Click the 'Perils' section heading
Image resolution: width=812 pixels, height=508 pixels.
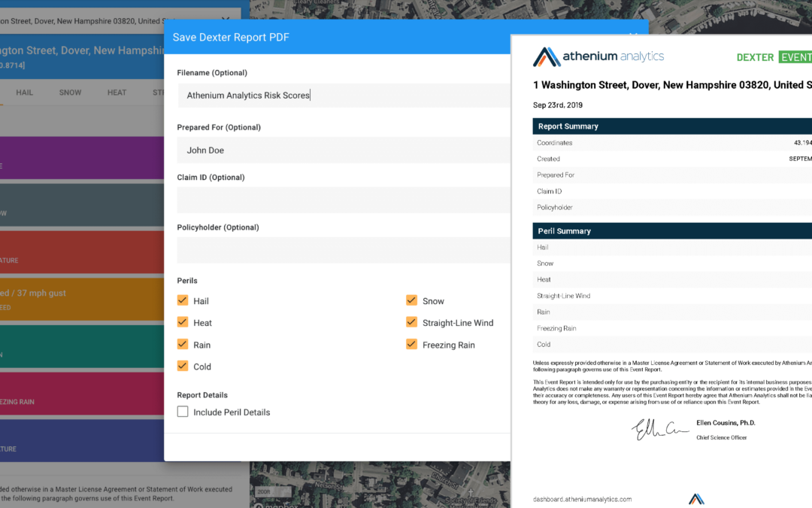point(187,281)
